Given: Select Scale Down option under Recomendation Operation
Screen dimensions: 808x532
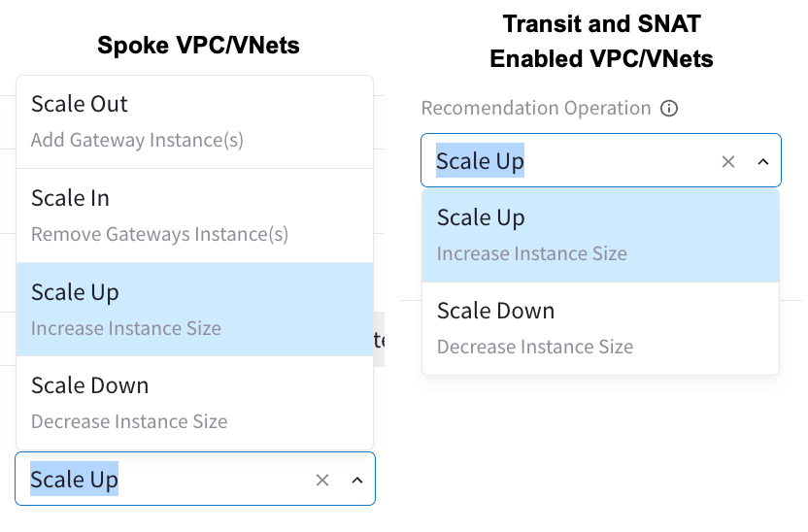Looking at the screenshot, I should click(495, 312).
